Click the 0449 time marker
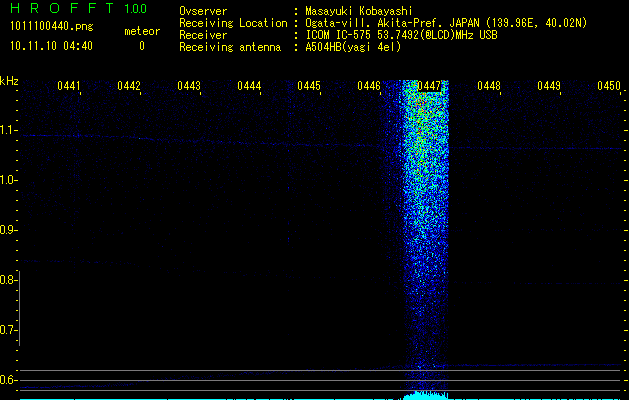 tap(549, 86)
